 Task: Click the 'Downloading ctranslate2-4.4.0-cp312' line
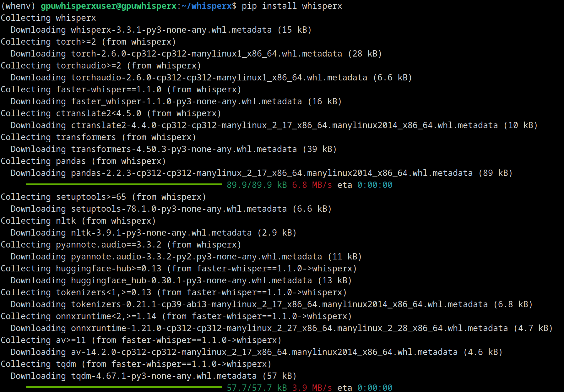(x=274, y=125)
